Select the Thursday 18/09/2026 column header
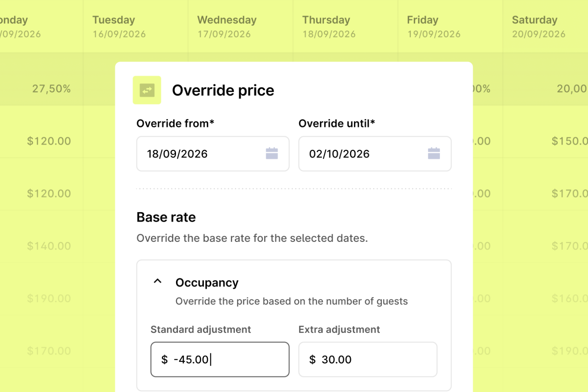 [345, 26]
